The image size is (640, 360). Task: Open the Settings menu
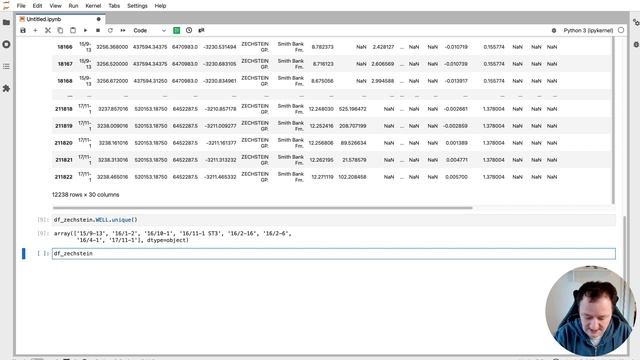tap(137, 6)
